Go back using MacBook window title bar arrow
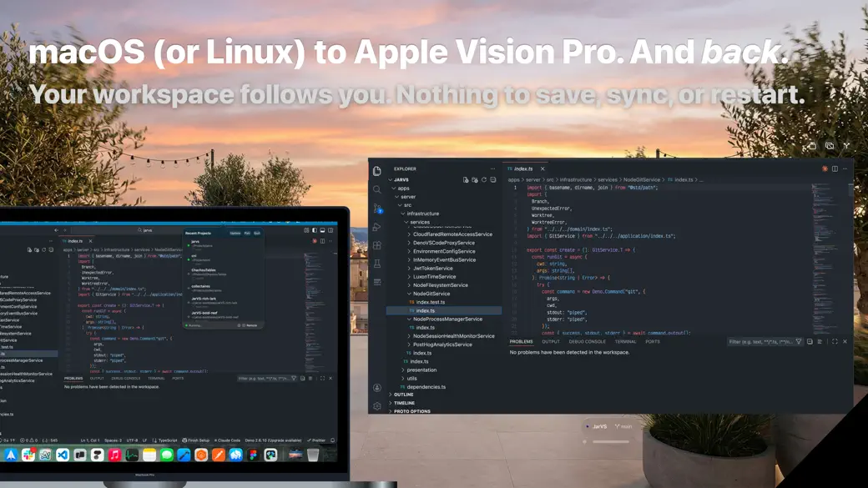Image resolution: width=868 pixels, height=488 pixels. 57,230
